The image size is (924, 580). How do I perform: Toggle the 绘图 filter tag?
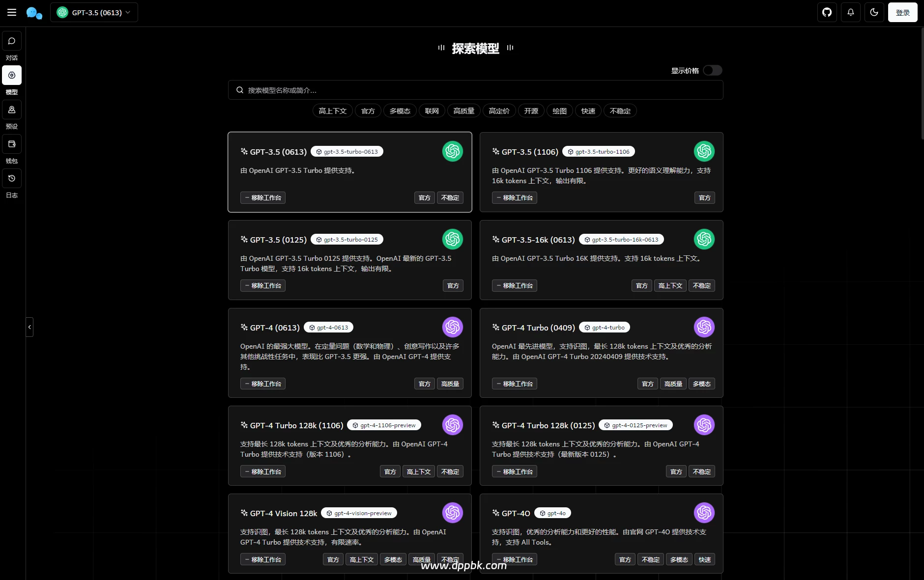(560, 111)
